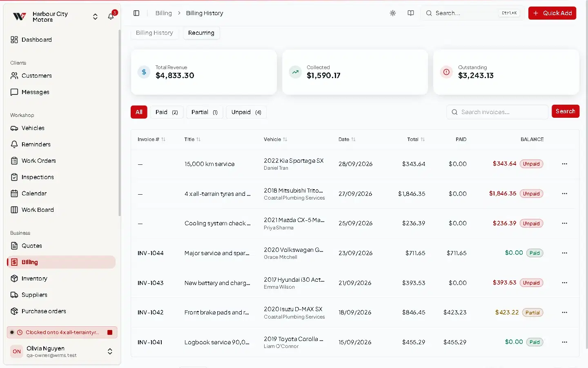Click the Quick Add button
Viewport: 588px width, 368px height.
(x=552, y=13)
